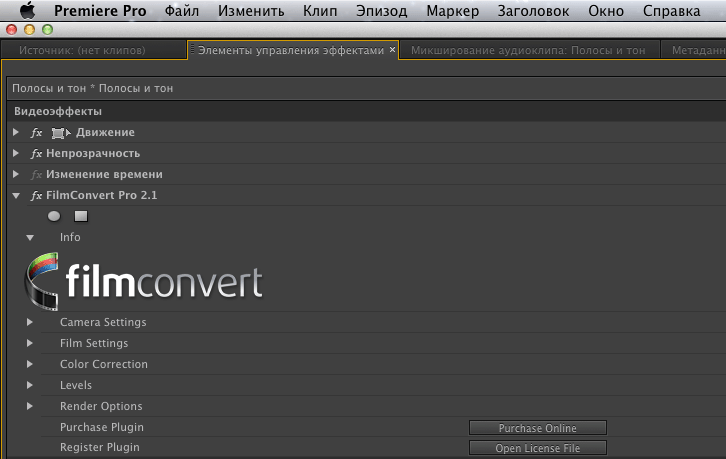Expand Render Options

coord(30,406)
